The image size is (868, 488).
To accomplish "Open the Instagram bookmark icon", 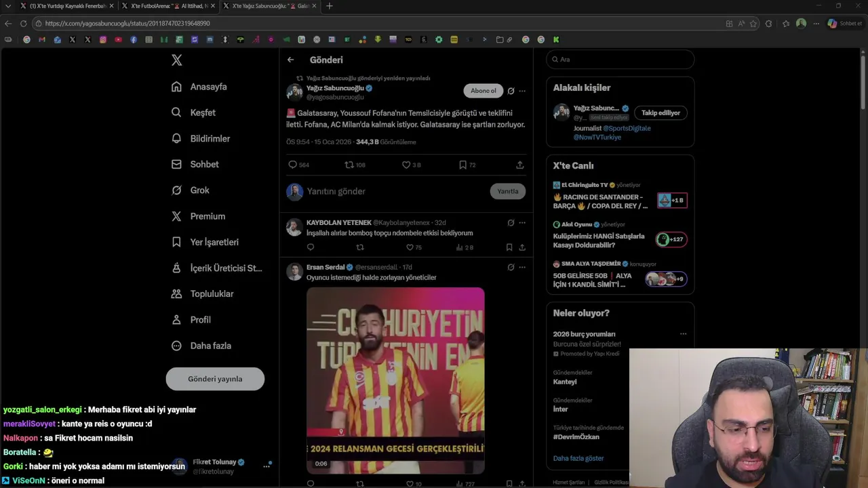I will 103,39.
